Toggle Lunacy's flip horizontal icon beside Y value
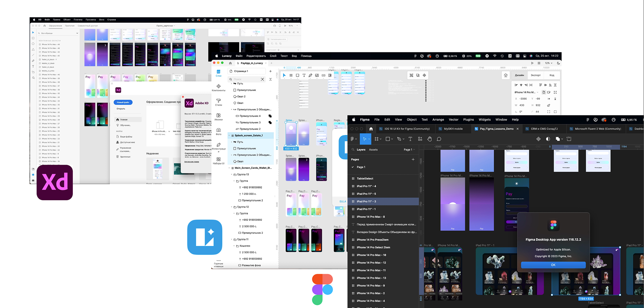This screenshot has width=644, height=308. tap(549, 99)
